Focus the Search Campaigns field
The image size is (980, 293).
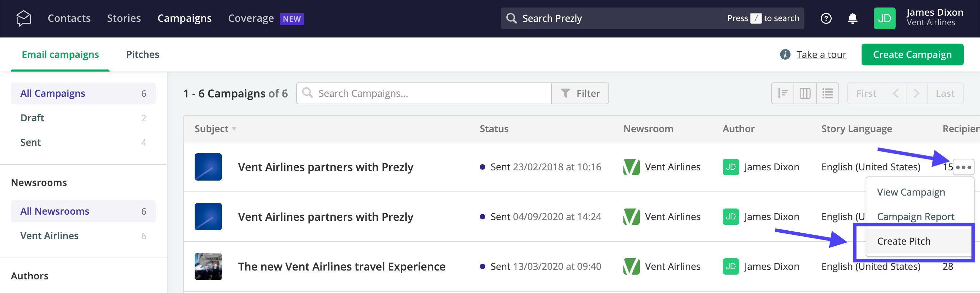[x=424, y=93]
